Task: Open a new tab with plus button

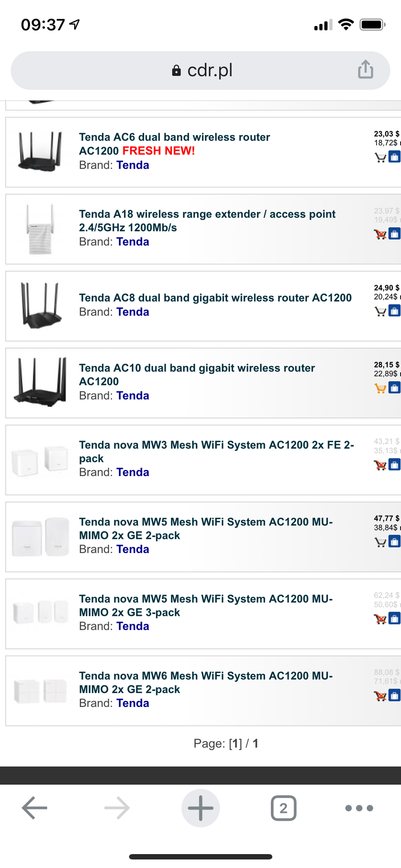Action: pyautogui.click(x=200, y=808)
